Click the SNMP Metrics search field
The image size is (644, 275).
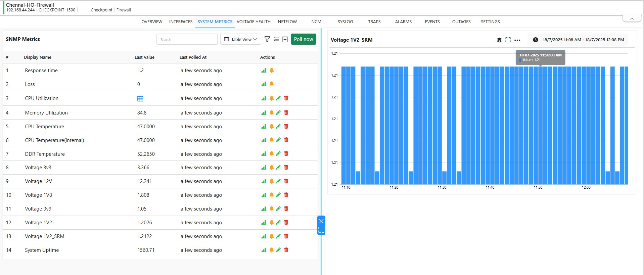[x=187, y=39]
